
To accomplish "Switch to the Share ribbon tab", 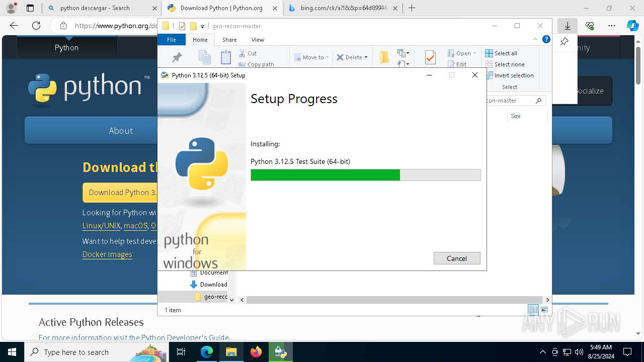I will click(229, 40).
